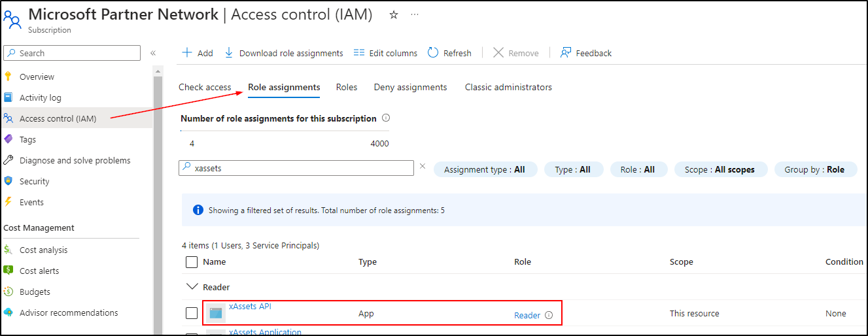The image size is (868, 336).
Task: Open the Scope : All scopes filter
Action: point(720,169)
